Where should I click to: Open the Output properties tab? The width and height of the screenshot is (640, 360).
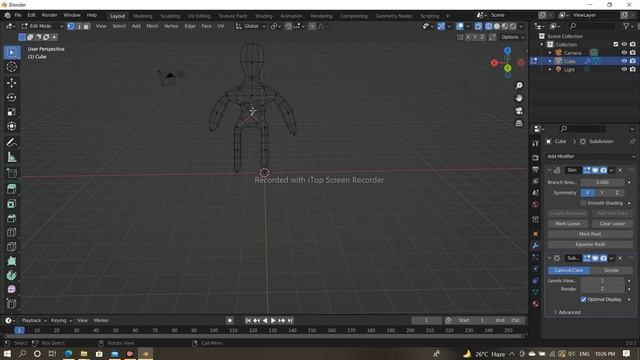(x=536, y=169)
